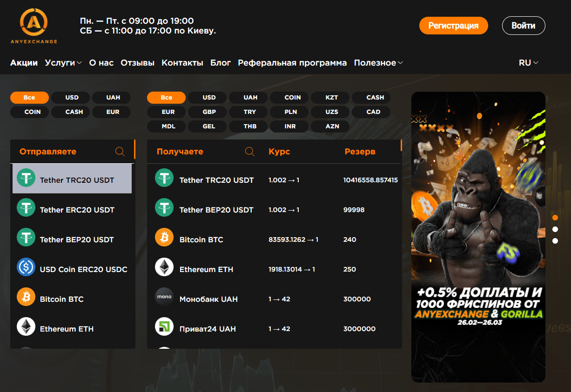Open the Контакты page
The width and height of the screenshot is (571, 392).
coord(182,63)
